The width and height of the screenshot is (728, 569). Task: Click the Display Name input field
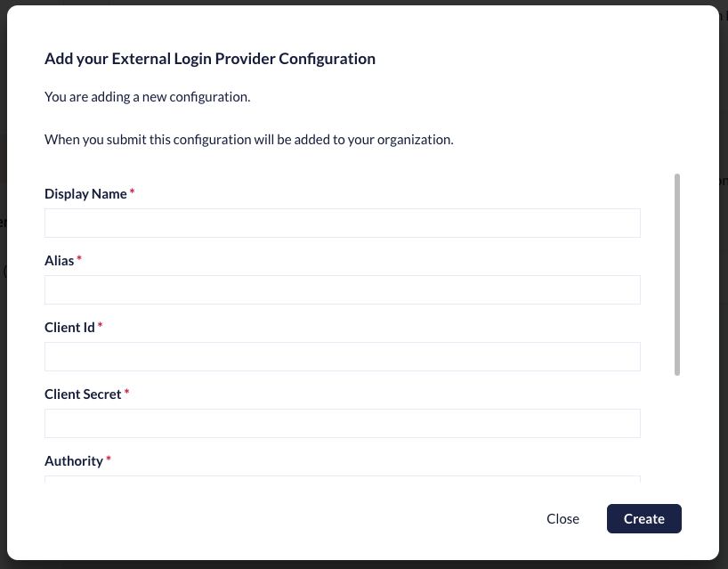tap(343, 224)
